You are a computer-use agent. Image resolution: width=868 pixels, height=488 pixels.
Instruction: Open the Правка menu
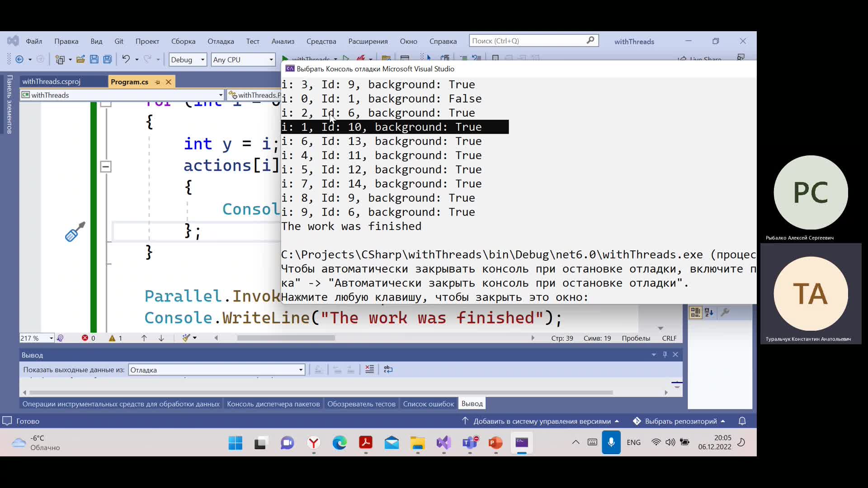coord(66,41)
